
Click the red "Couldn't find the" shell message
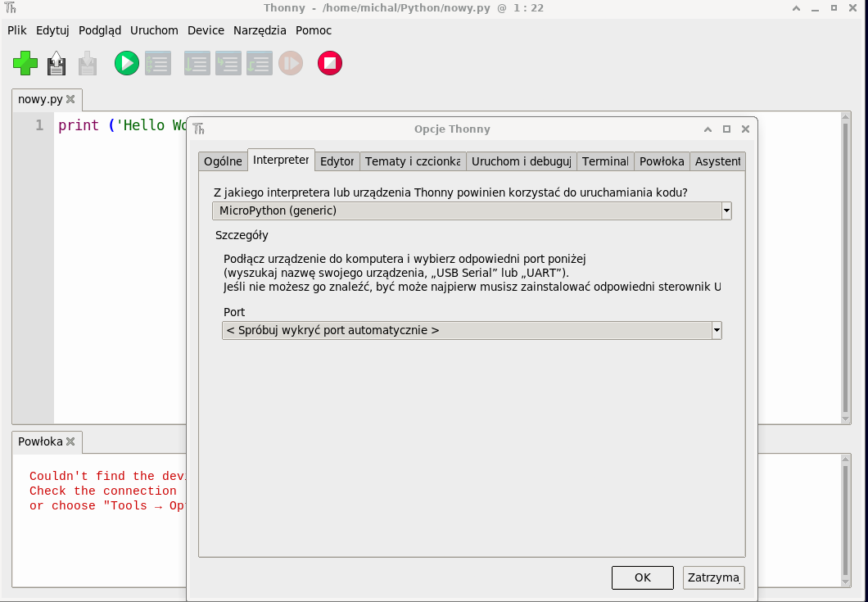[x=108, y=477]
